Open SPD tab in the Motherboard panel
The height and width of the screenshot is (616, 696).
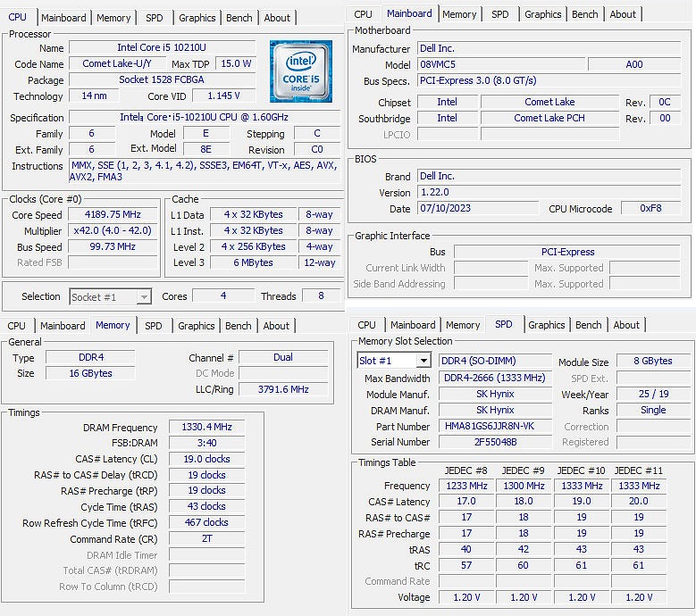(499, 14)
